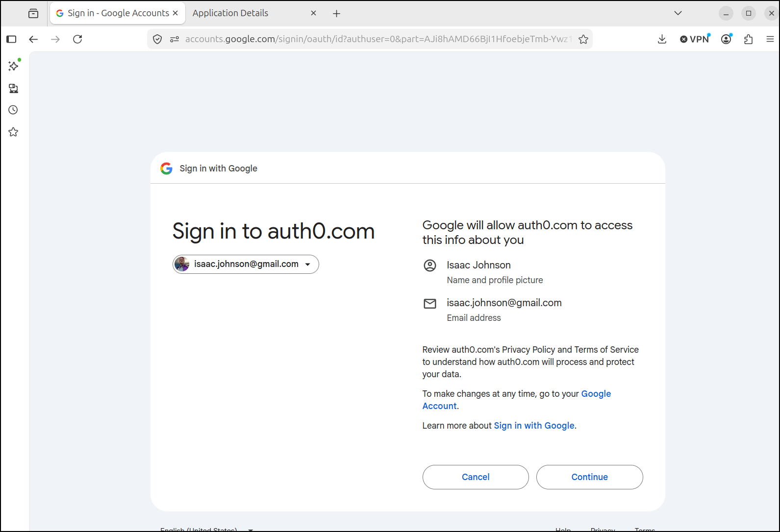Click the shield tracking protection icon
Image resolution: width=780 pixels, height=532 pixels.
(157, 39)
